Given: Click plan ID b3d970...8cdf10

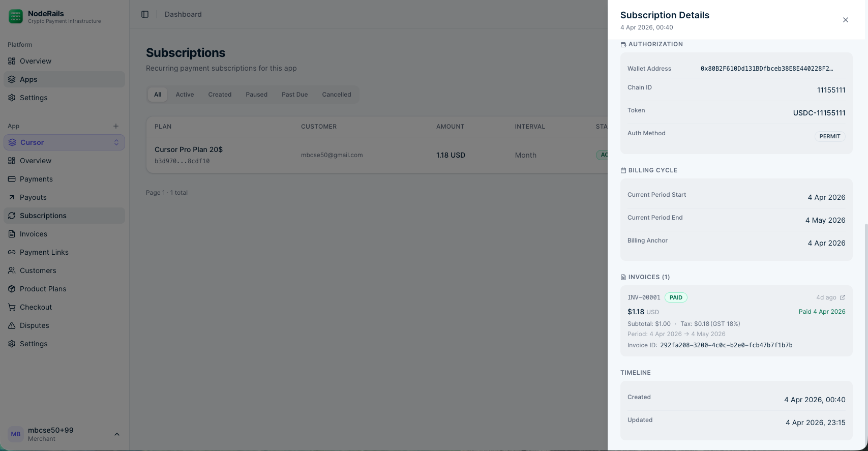Looking at the screenshot, I should [182, 161].
